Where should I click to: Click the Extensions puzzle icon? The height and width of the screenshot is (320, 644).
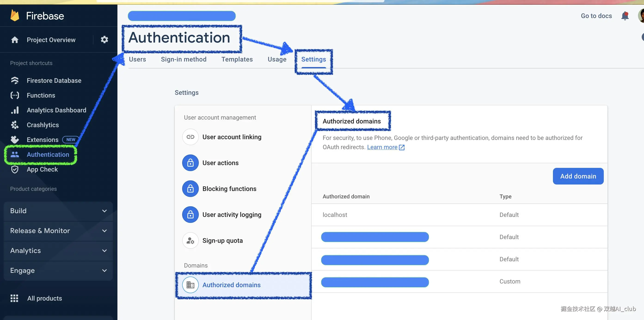click(15, 139)
